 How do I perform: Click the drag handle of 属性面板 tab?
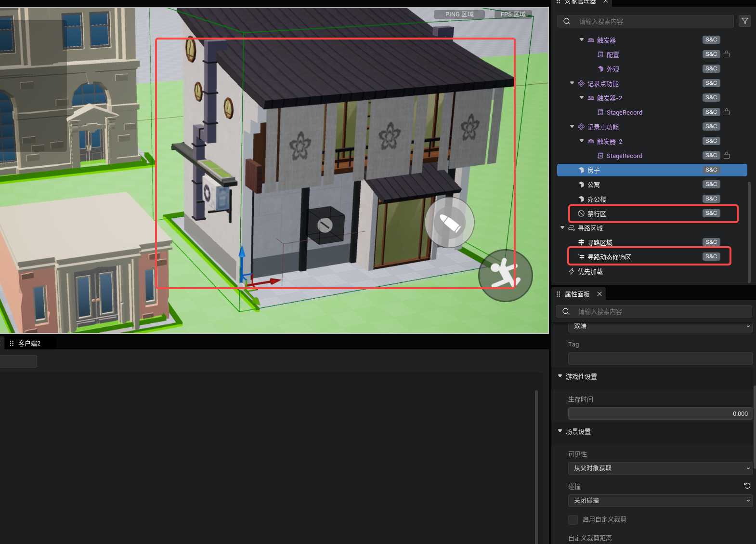click(x=558, y=294)
